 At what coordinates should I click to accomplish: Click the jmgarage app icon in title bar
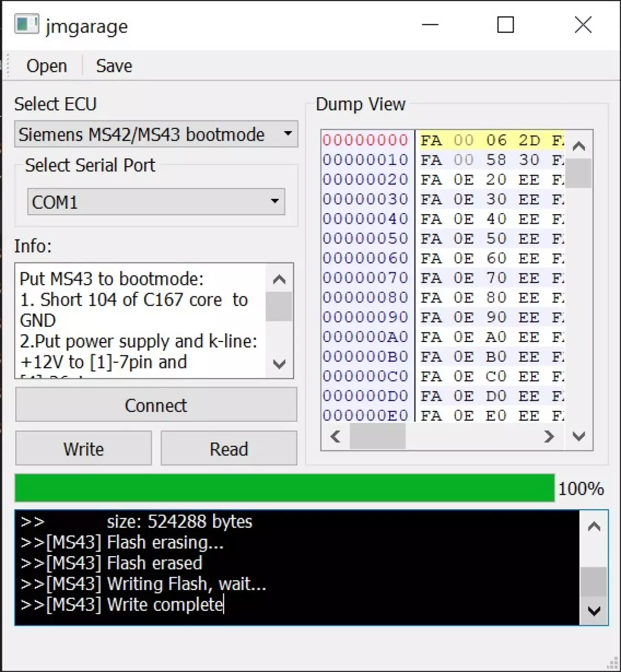click(26, 24)
